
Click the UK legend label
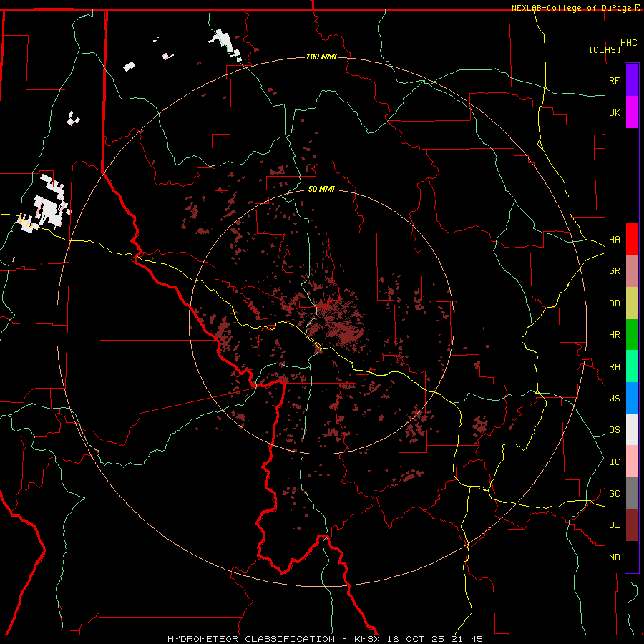click(x=614, y=112)
